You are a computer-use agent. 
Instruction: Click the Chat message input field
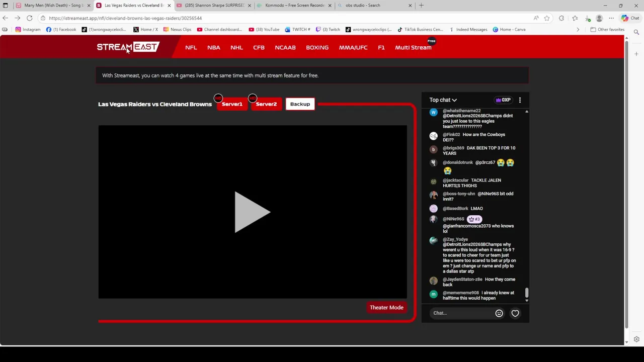tap(461, 313)
